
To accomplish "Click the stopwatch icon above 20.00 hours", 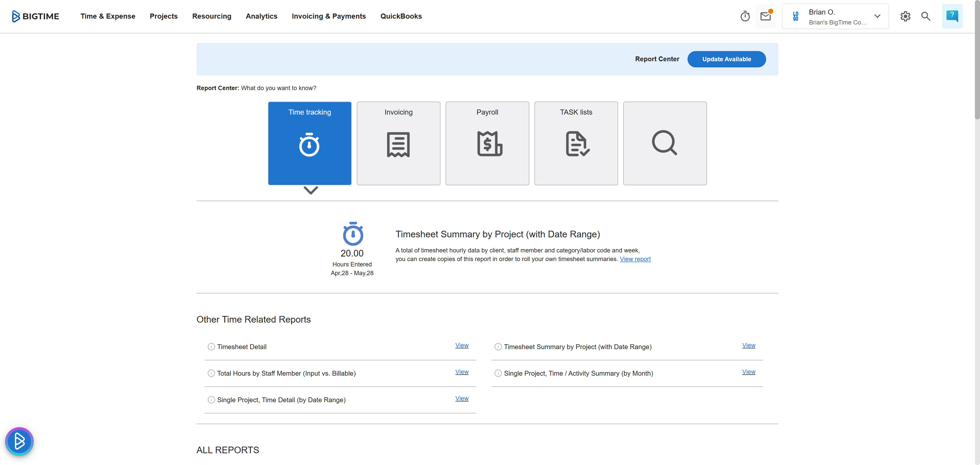I will coord(353,234).
